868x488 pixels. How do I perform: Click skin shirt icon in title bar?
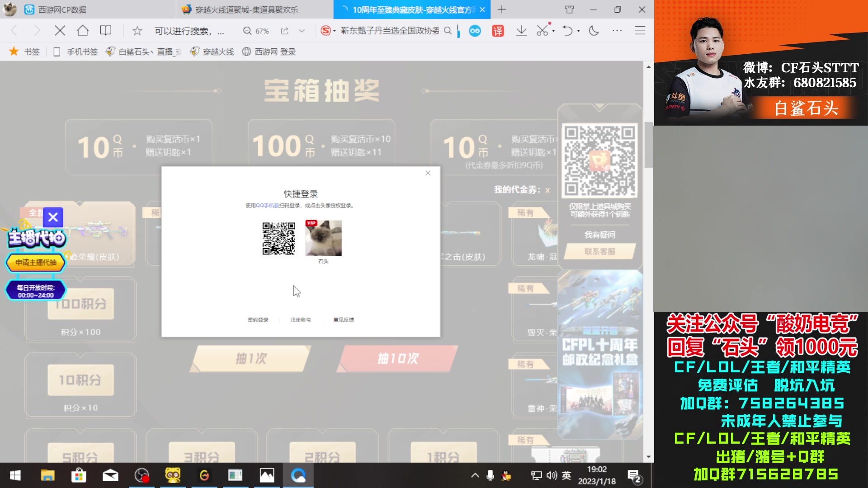569,9
